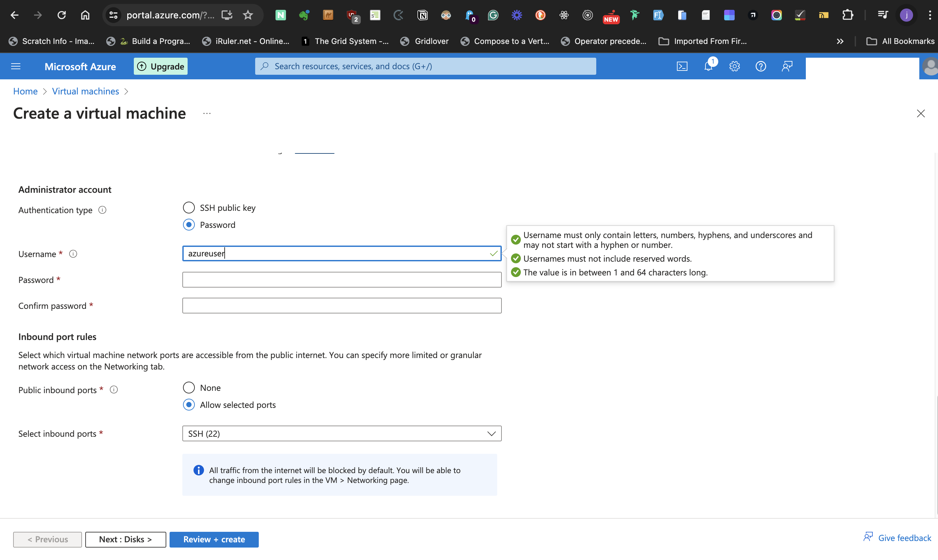Select the SSH public key radio option
938x560 pixels.
(x=189, y=208)
